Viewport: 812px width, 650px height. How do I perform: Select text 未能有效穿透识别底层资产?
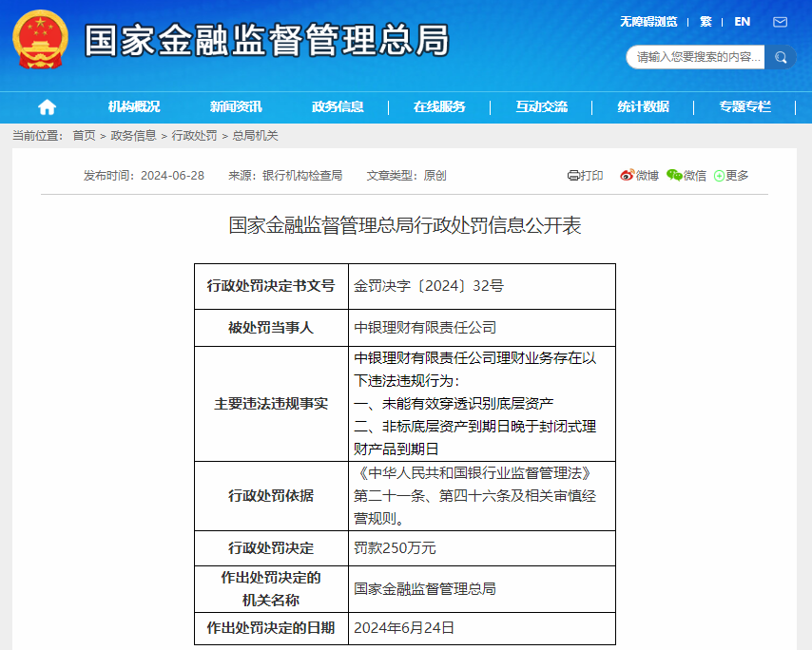pyautogui.click(x=468, y=404)
